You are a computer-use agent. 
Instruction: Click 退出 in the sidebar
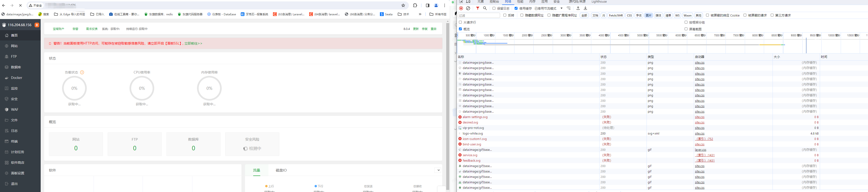(x=20, y=184)
